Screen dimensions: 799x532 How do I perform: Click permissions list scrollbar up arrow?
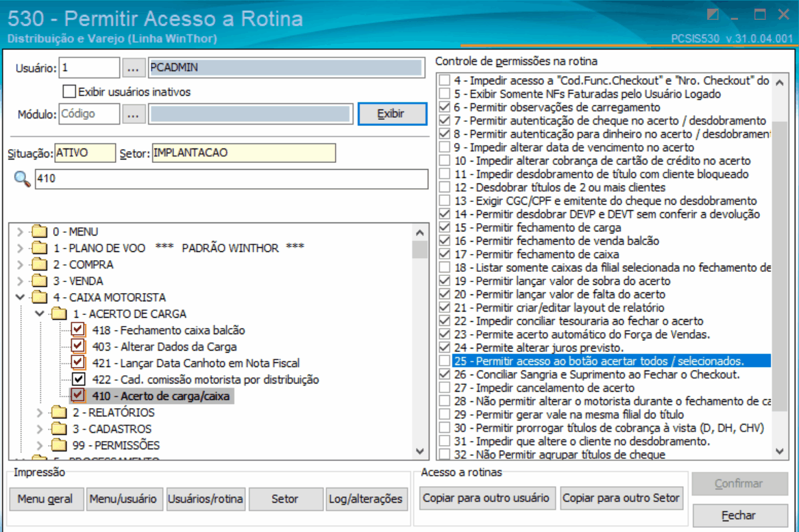(x=780, y=82)
